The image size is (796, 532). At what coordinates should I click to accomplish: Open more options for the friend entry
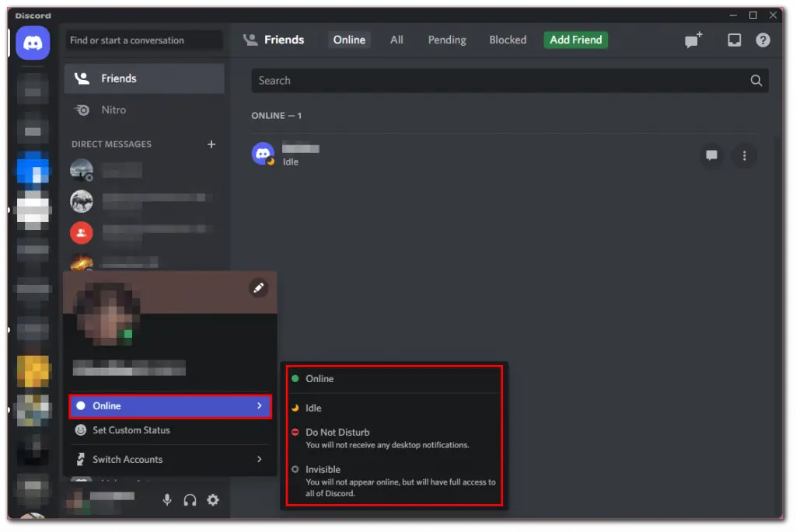click(744, 155)
